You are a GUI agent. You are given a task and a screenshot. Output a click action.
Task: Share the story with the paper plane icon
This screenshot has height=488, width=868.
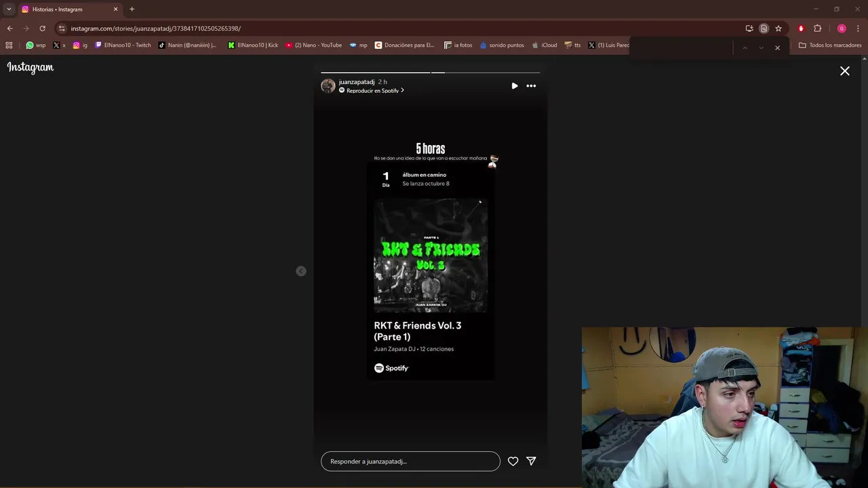click(x=532, y=461)
